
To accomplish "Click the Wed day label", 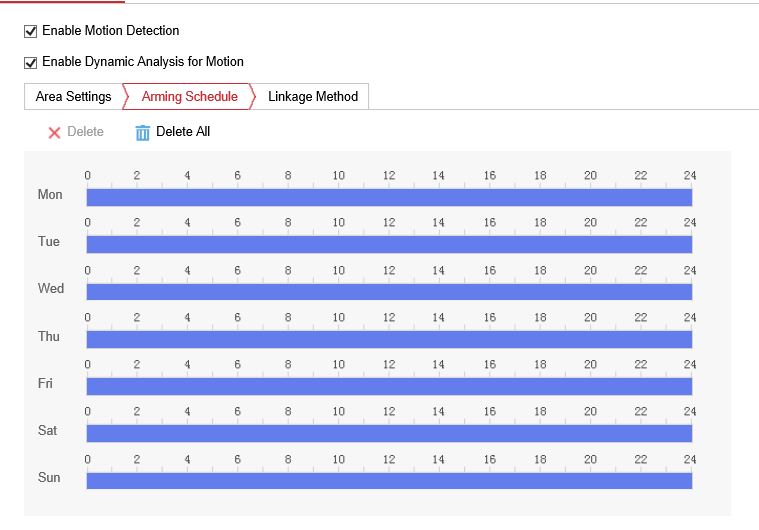I will pyautogui.click(x=50, y=289).
